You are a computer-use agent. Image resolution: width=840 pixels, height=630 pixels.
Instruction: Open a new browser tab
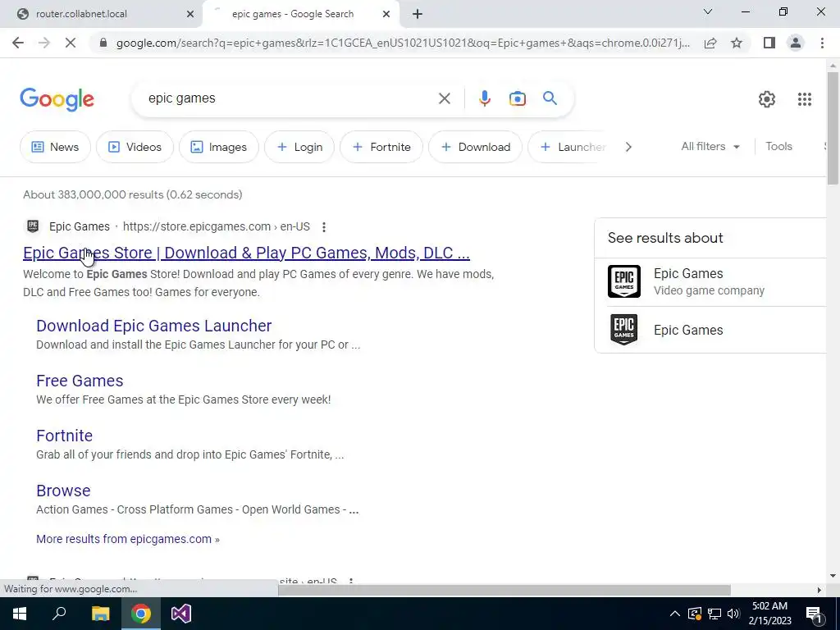click(x=418, y=14)
